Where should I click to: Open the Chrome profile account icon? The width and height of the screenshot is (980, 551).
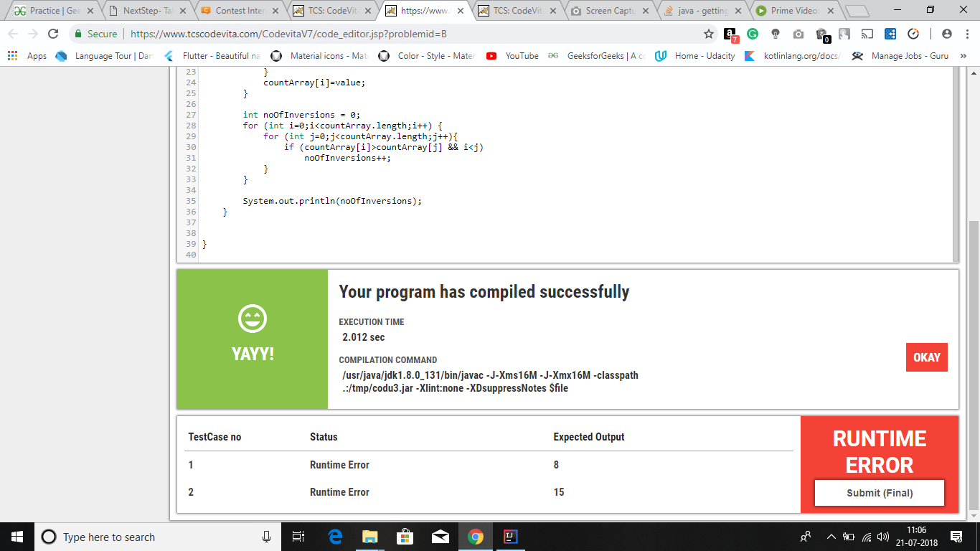[947, 34]
